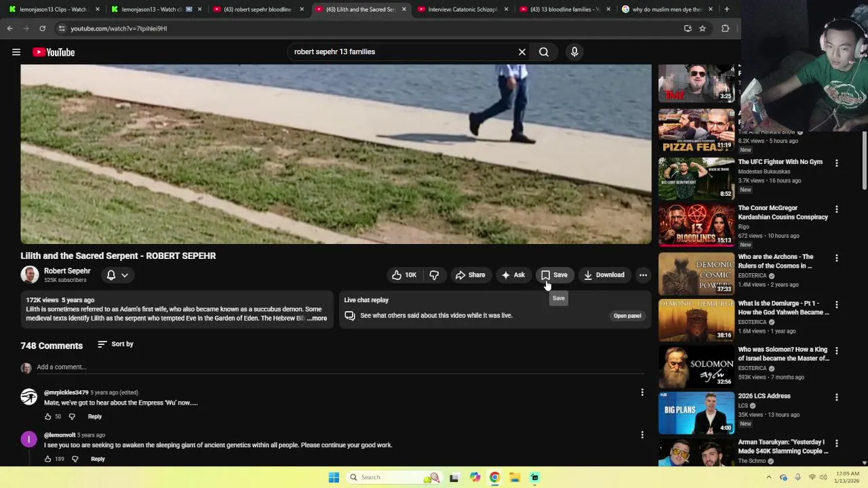Viewport: 868px width, 488px height.
Task: Expand the description with ...more
Action: (317, 319)
